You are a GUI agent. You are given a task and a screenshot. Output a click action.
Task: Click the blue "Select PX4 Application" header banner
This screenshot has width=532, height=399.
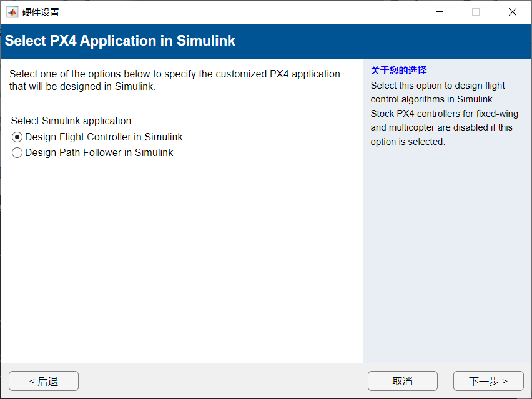click(266, 41)
